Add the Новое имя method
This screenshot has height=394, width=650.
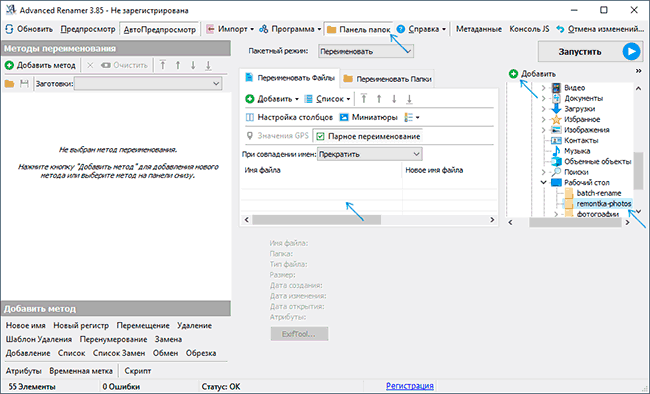(26, 326)
